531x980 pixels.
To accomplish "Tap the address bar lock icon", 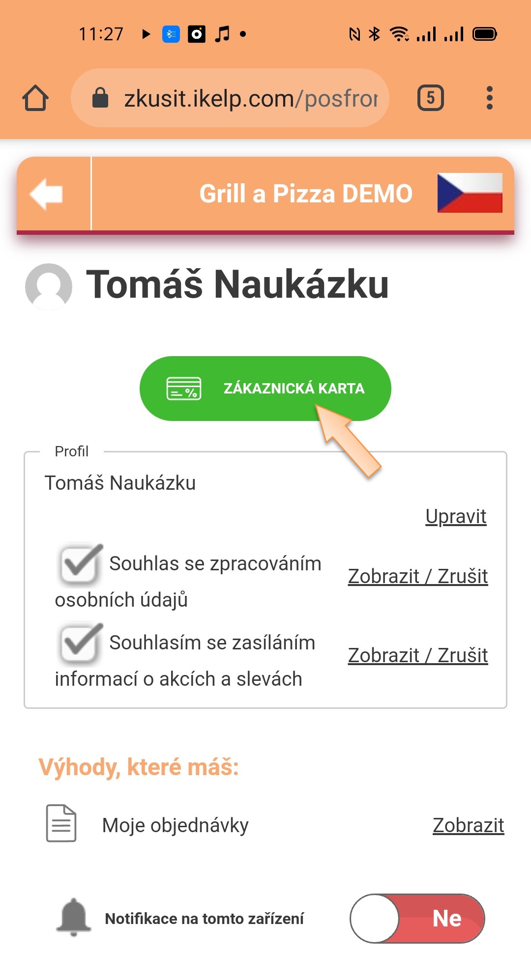I will [100, 98].
